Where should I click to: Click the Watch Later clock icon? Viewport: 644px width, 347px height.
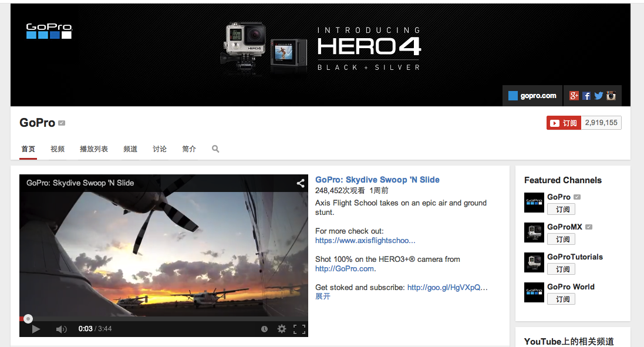[265, 329]
